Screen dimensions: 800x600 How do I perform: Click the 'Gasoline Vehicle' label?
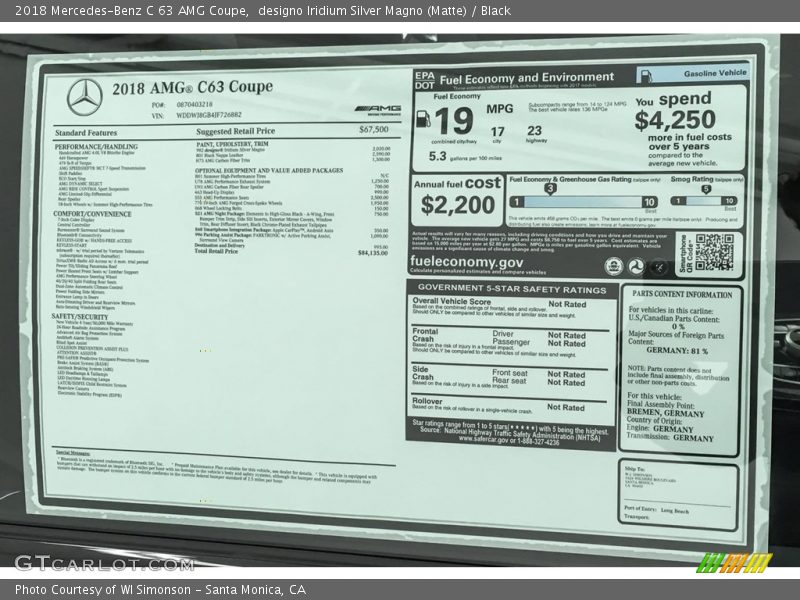pyautogui.click(x=715, y=73)
